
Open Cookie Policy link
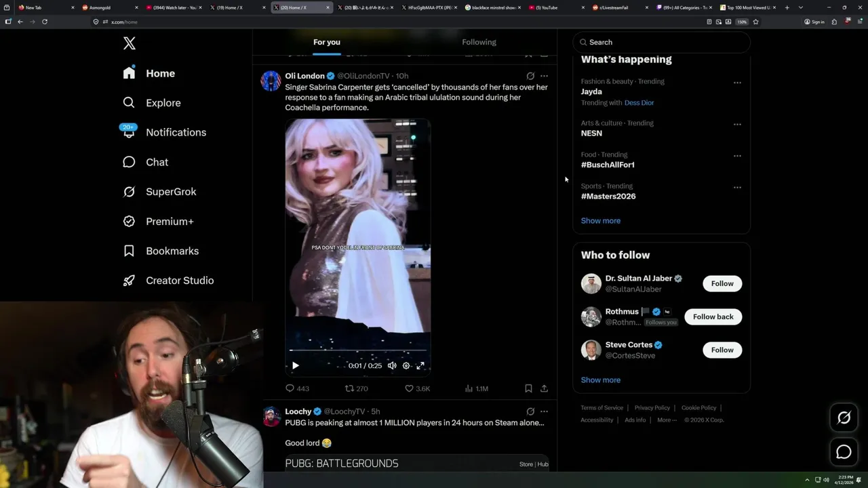pos(698,408)
